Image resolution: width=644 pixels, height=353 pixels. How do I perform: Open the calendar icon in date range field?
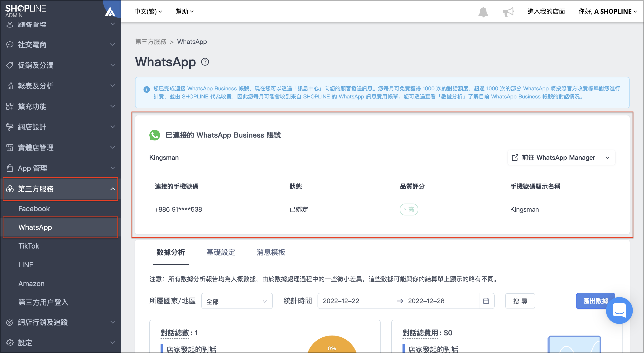tap(486, 301)
